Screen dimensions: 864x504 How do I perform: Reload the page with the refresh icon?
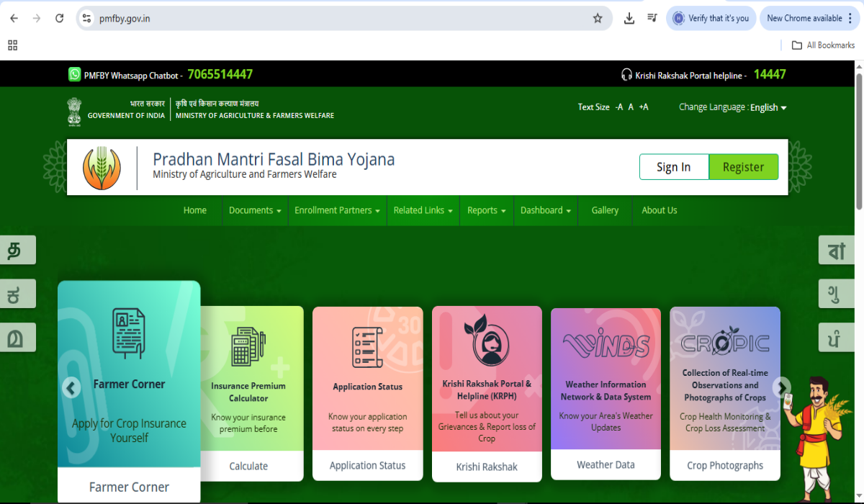(60, 18)
